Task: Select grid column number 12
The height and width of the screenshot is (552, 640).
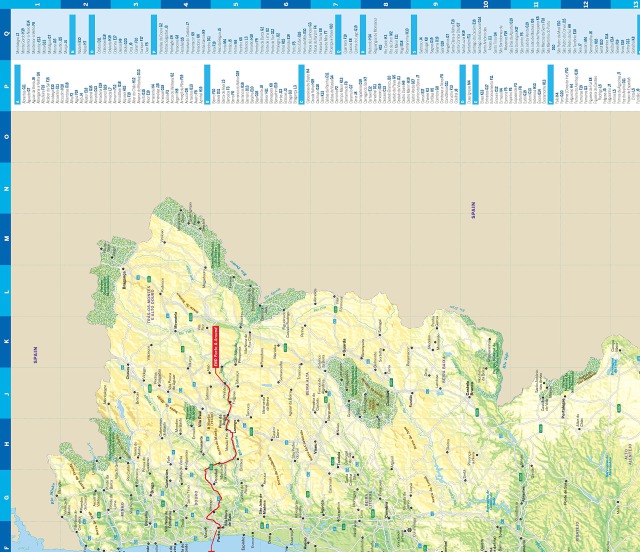Action: [x=586, y=4]
